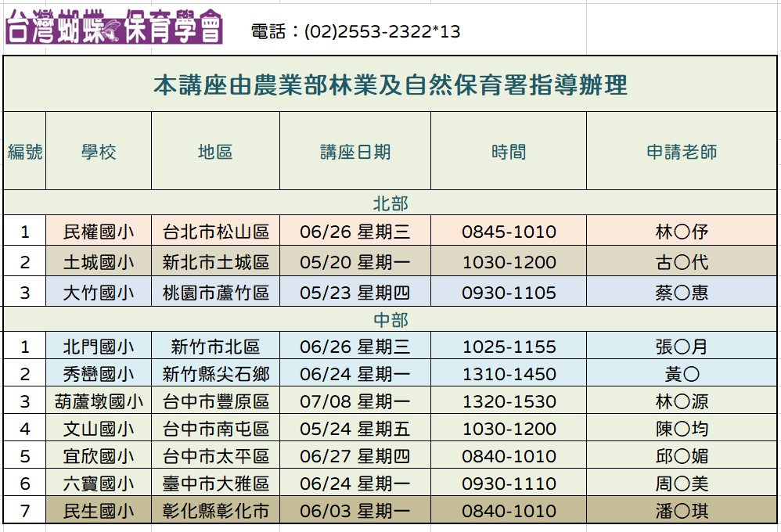Select the 中部 section row
Screen dimensions: 781x532
coord(390,320)
